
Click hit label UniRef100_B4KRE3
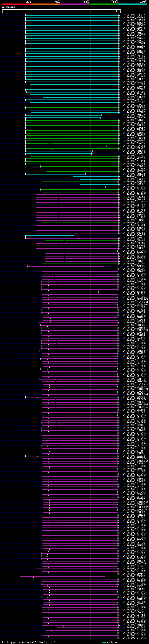133,233
